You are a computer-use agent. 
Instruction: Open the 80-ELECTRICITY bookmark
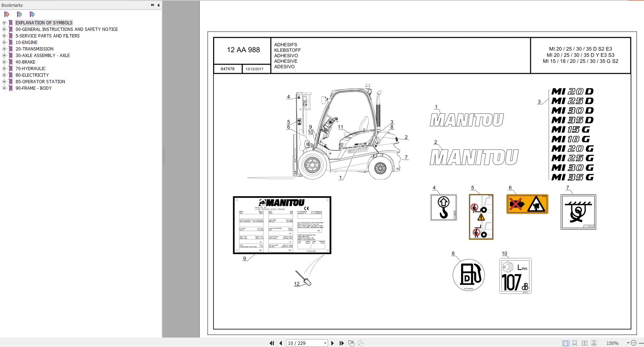[32, 75]
